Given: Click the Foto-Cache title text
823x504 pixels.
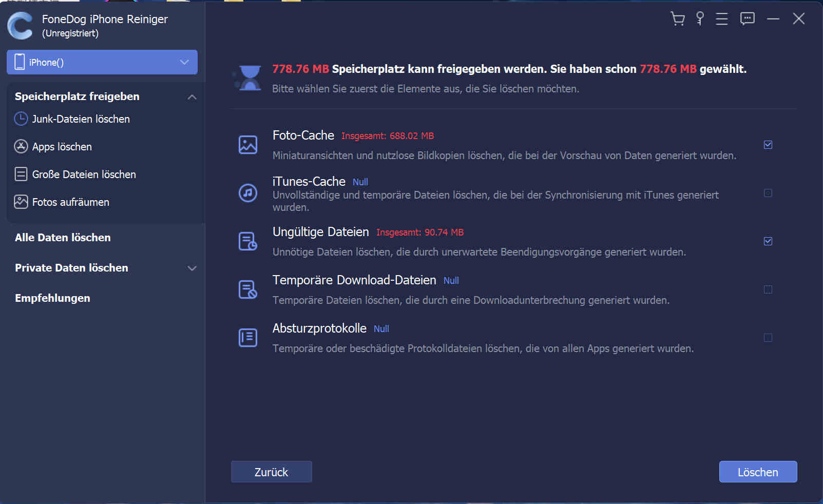Looking at the screenshot, I should pyautogui.click(x=303, y=135).
